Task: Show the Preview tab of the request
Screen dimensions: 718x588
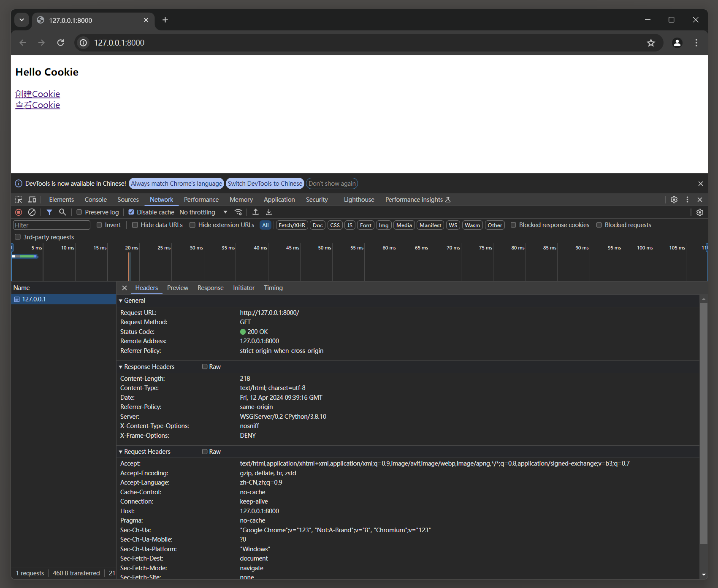Action: [178, 288]
